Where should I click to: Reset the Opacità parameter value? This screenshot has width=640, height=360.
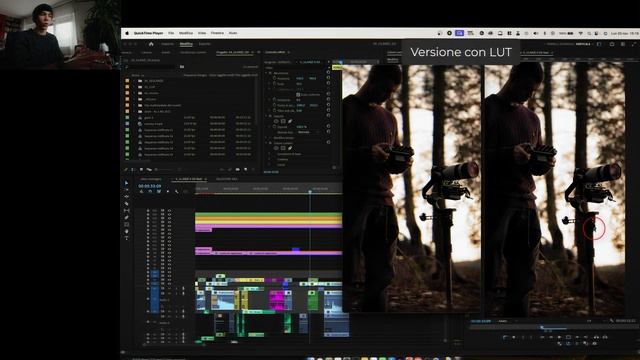click(328, 127)
